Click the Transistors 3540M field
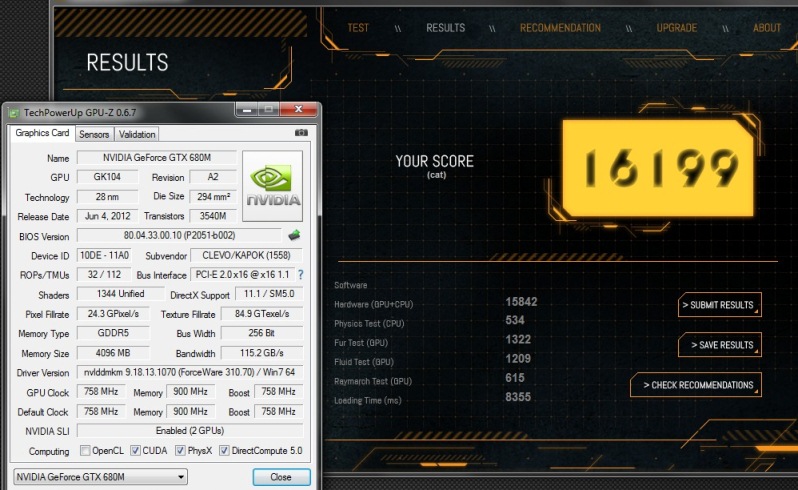The height and width of the screenshot is (490, 798). tap(213, 216)
